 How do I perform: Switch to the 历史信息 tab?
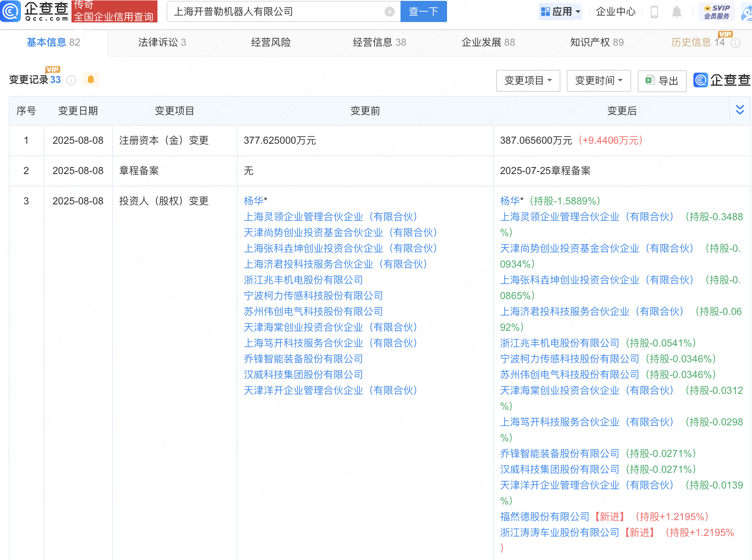698,42
